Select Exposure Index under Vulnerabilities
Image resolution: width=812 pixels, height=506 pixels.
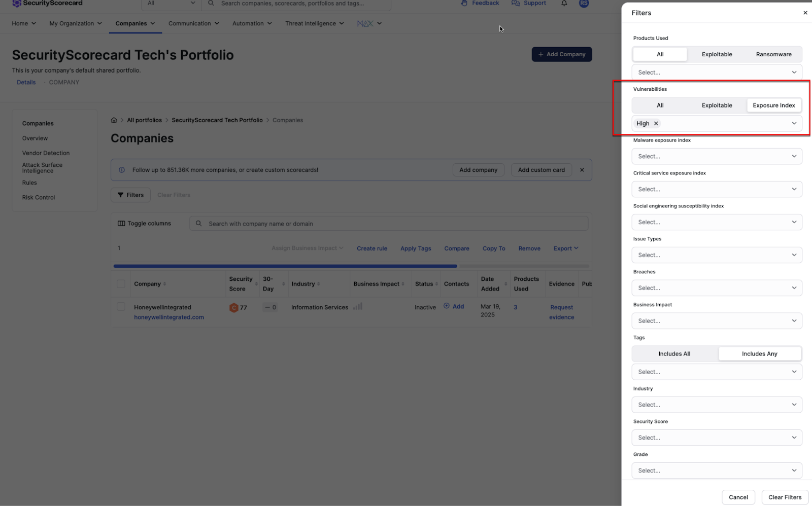[x=774, y=105]
